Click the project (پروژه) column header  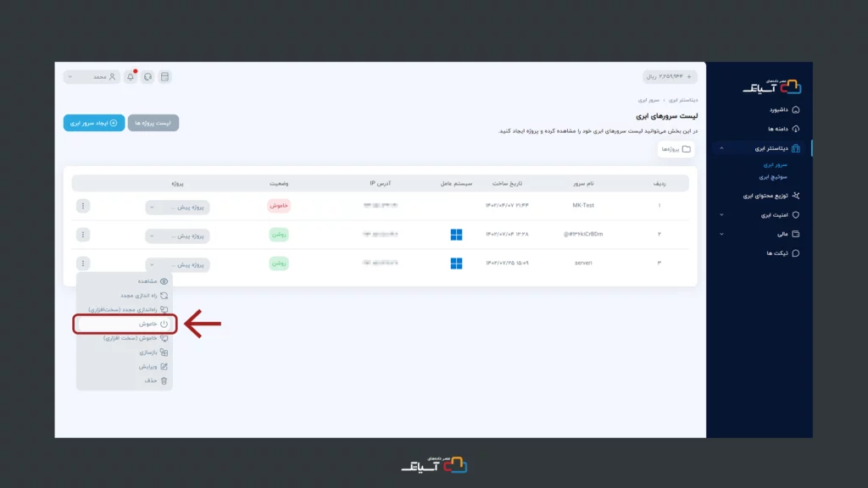(177, 183)
